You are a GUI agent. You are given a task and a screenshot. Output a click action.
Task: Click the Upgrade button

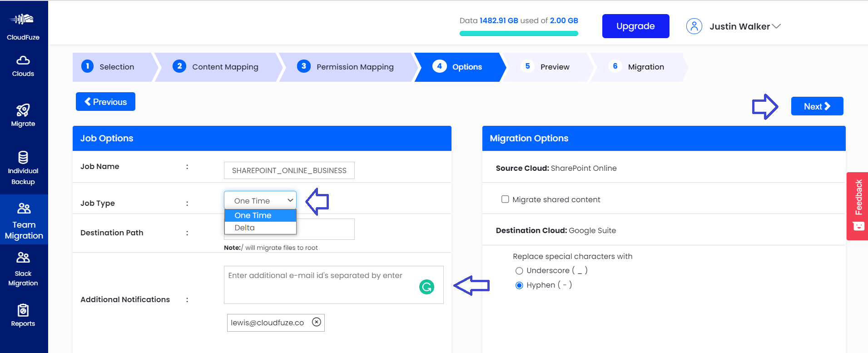point(635,26)
